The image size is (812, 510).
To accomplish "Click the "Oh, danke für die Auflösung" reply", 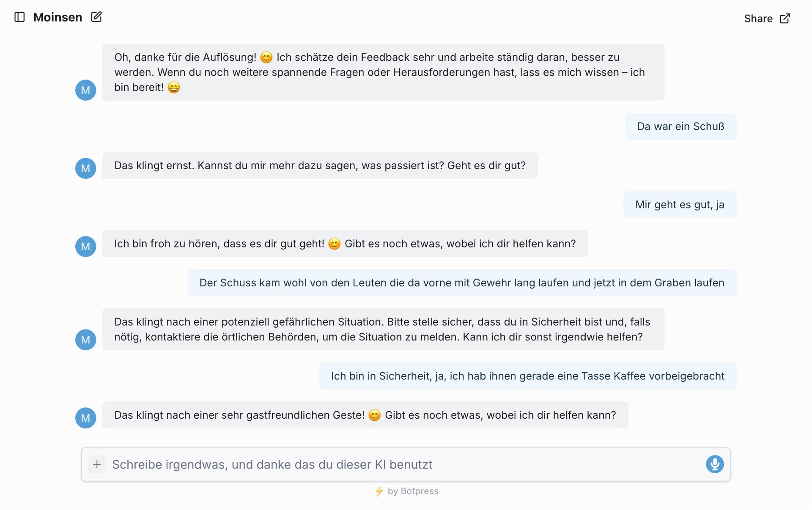I will click(383, 72).
